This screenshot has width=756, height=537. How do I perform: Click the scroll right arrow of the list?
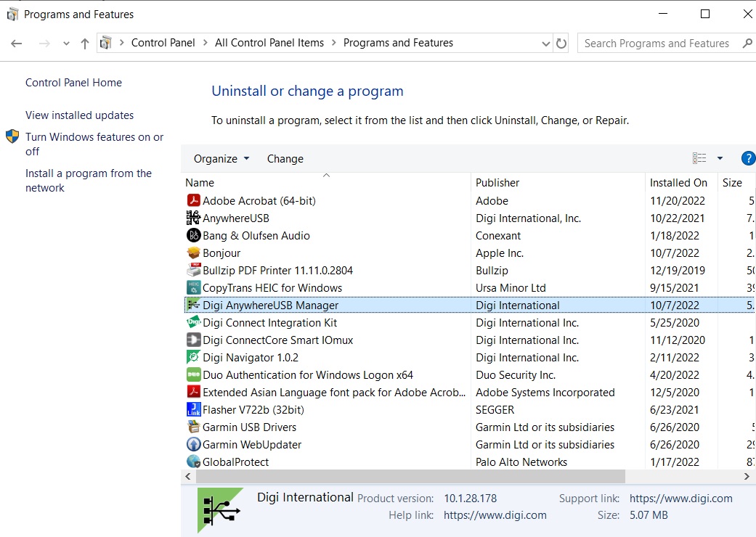point(747,476)
